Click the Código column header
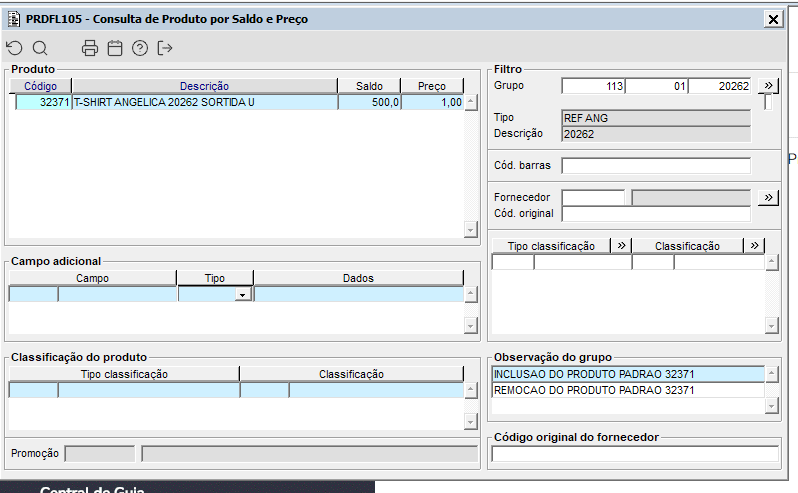The width and height of the screenshot is (798, 493). coord(41,86)
